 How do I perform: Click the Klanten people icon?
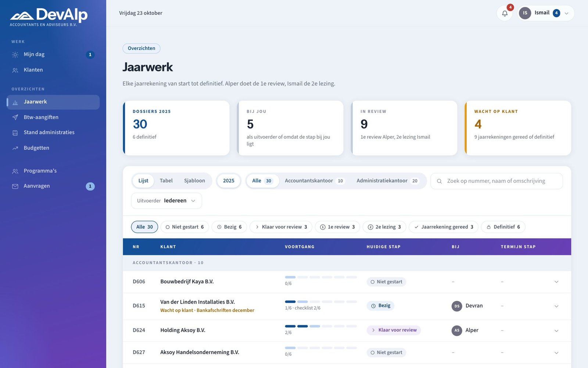15,70
